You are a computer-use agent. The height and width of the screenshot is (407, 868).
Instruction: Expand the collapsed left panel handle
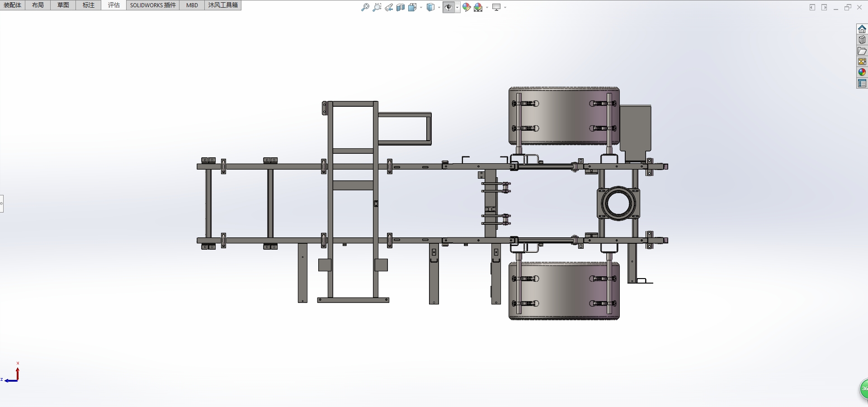2,203
